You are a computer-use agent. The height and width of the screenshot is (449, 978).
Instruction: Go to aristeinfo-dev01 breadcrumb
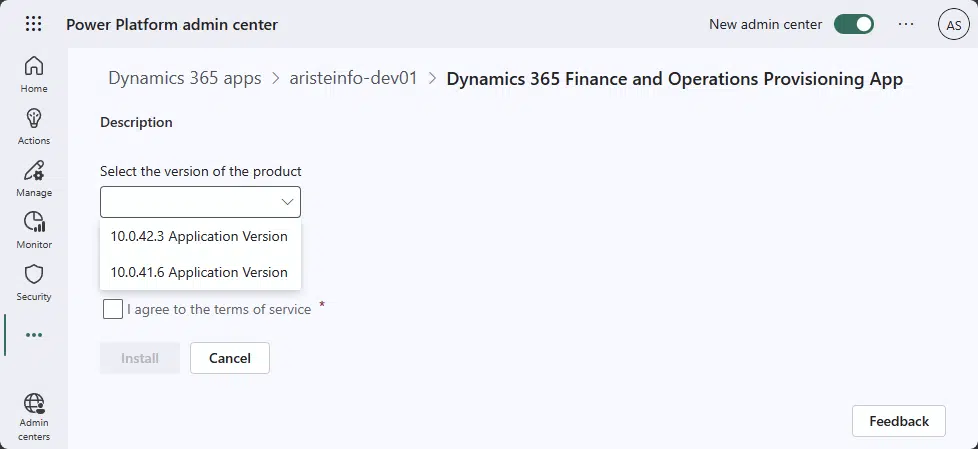coord(353,79)
